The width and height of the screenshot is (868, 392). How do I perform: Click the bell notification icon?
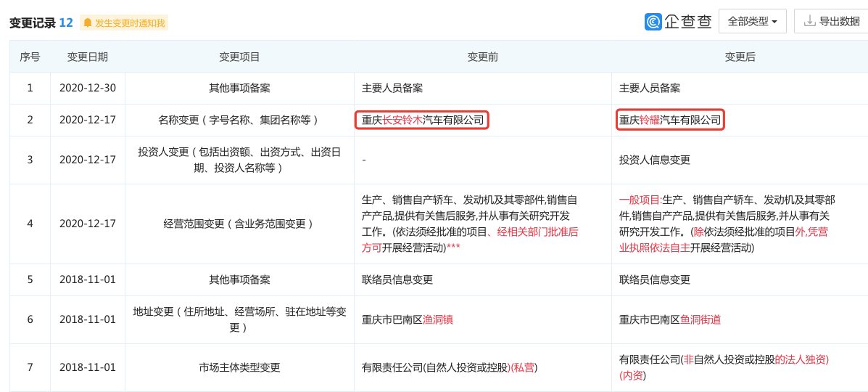tap(88, 23)
